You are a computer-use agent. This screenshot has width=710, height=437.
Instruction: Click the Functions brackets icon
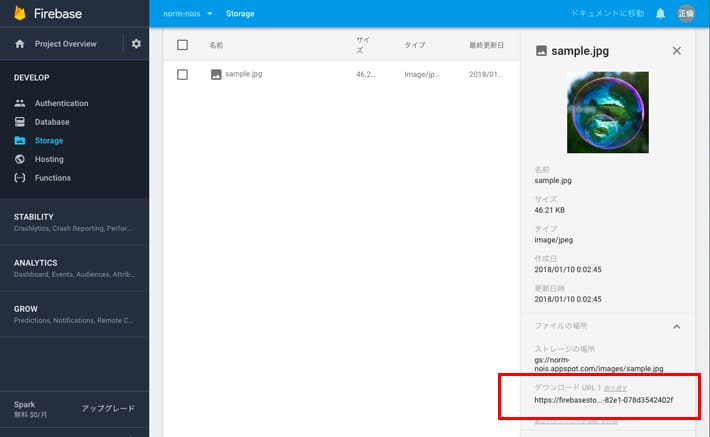coord(21,178)
